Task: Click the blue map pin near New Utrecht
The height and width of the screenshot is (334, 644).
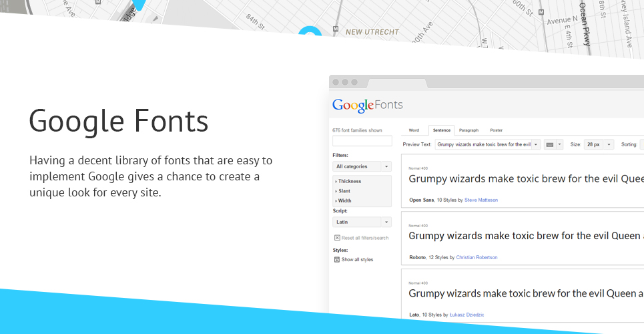Action: click(310, 31)
